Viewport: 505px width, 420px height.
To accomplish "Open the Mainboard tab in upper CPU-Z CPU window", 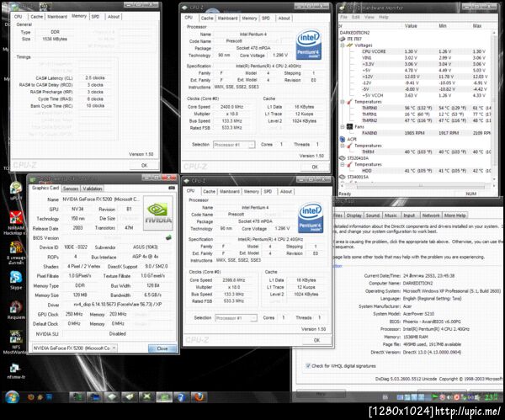I will pyautogui.click(x=228, y=19).
